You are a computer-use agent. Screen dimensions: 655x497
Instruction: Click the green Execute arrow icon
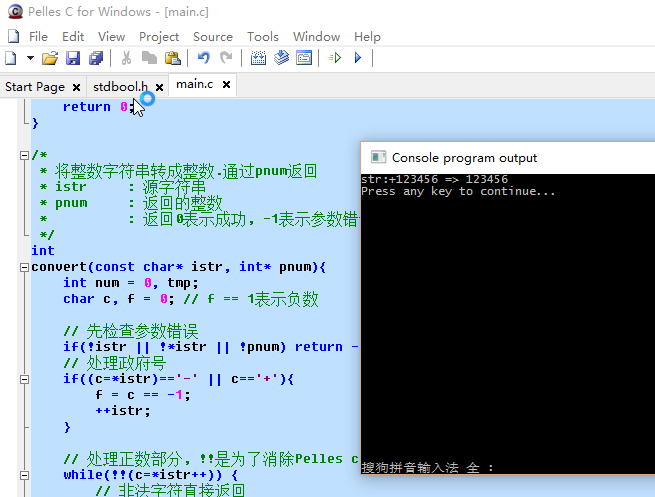click(335, 58)
